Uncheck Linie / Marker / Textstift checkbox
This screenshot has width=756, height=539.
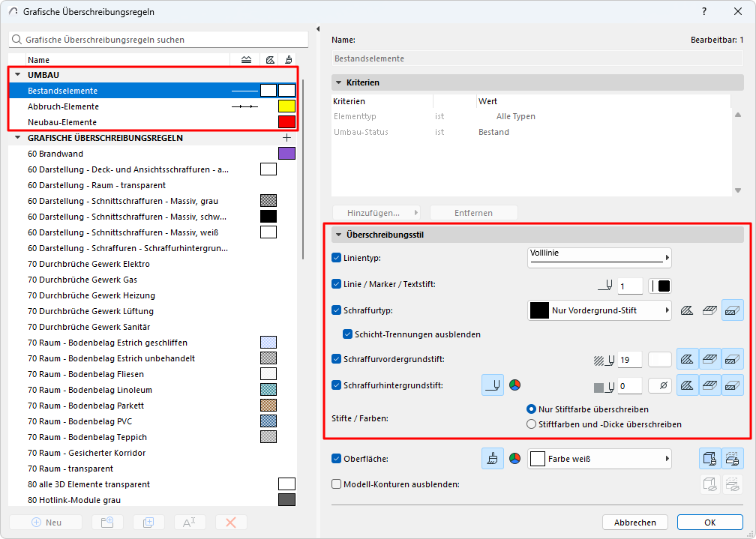click(337, 284)
